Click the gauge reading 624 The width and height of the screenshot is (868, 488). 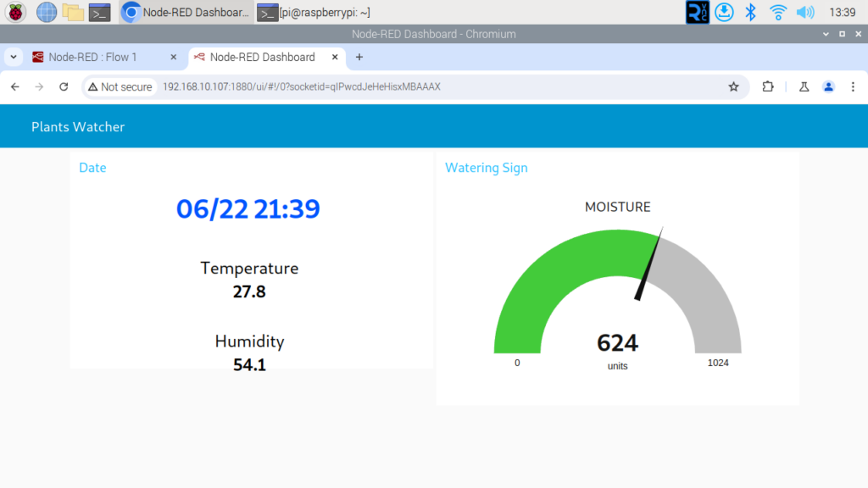click(x=618, y=343)
